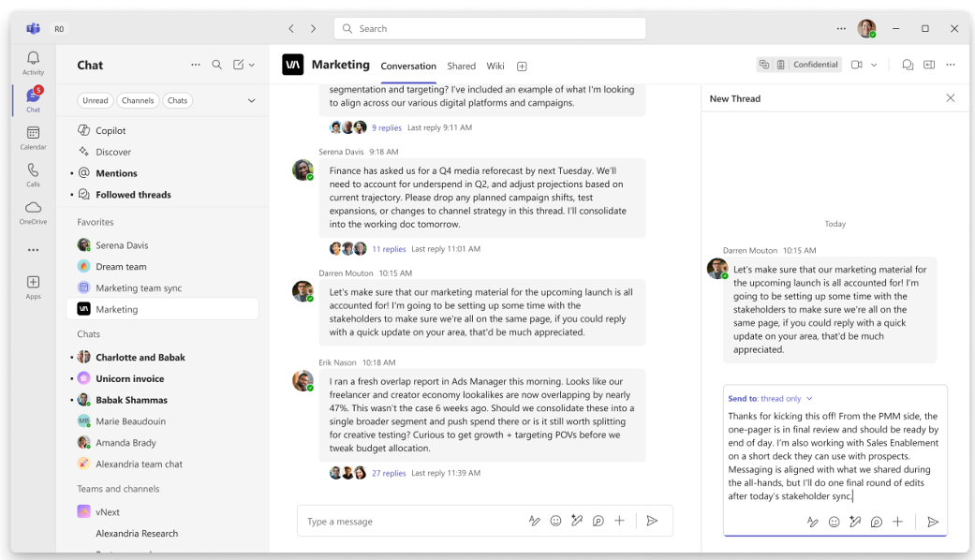Toggle the Channels filter pill

click(x=138, y=101)
